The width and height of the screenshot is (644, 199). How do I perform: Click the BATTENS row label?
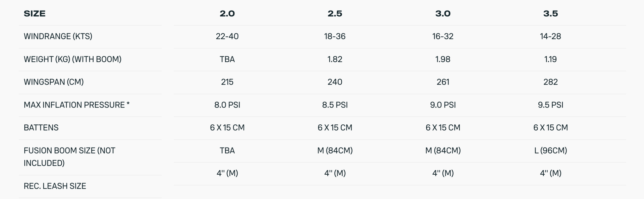point(41,128)
